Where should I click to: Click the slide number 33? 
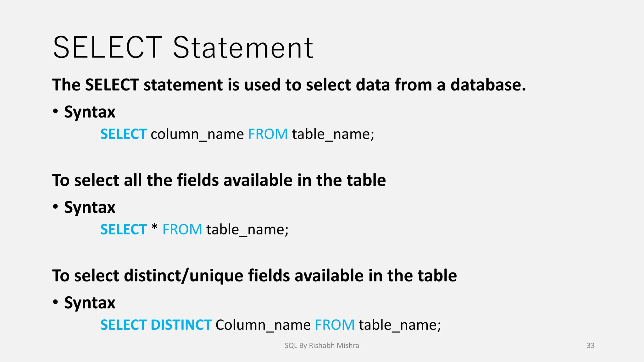tap(591, 346)
